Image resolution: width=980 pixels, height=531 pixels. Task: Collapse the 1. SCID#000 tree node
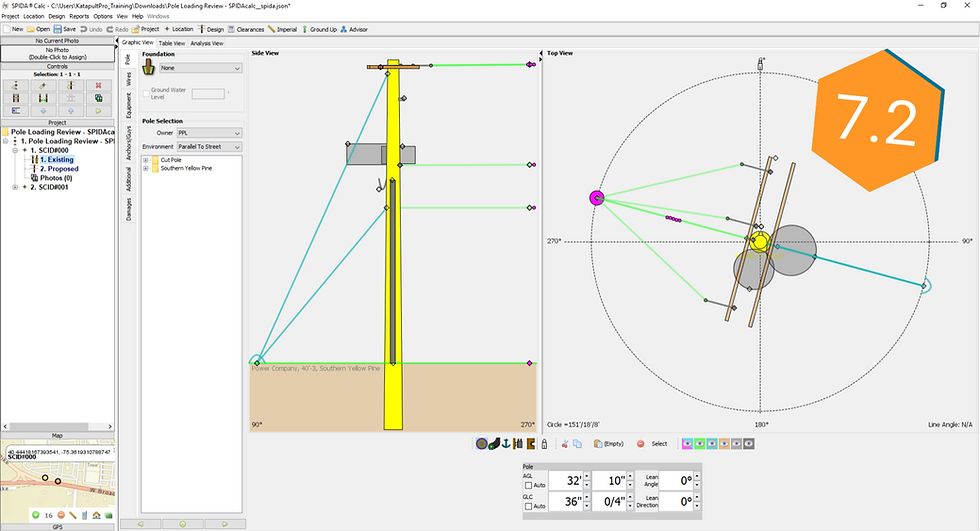[15, 151]
